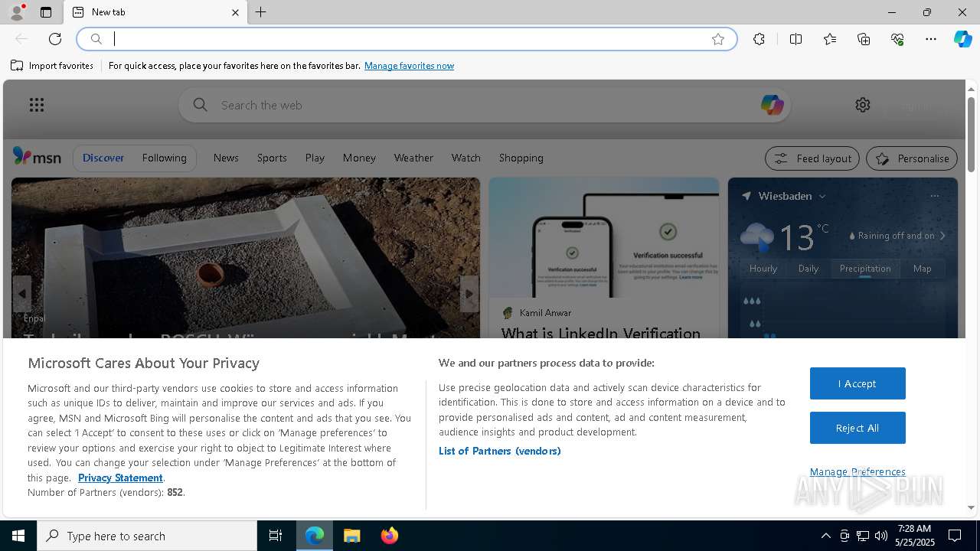This screenshot has width=980, height=551.
Task: Open Manage Preferences link
Action: tap(857, 471)
